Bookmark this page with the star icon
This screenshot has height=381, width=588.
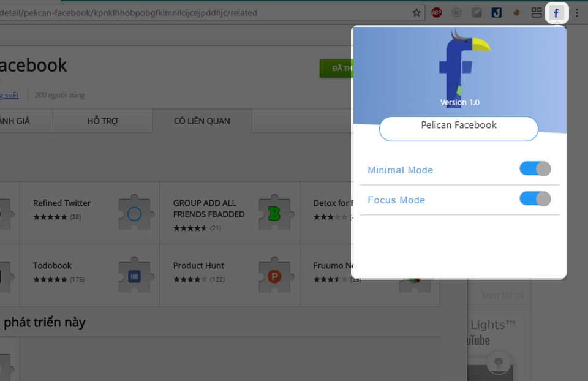click(417, 13)
